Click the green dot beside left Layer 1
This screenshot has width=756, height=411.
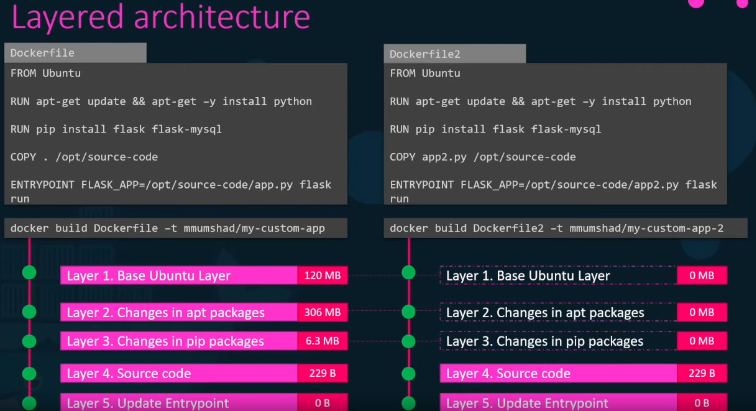click(29, 273)
